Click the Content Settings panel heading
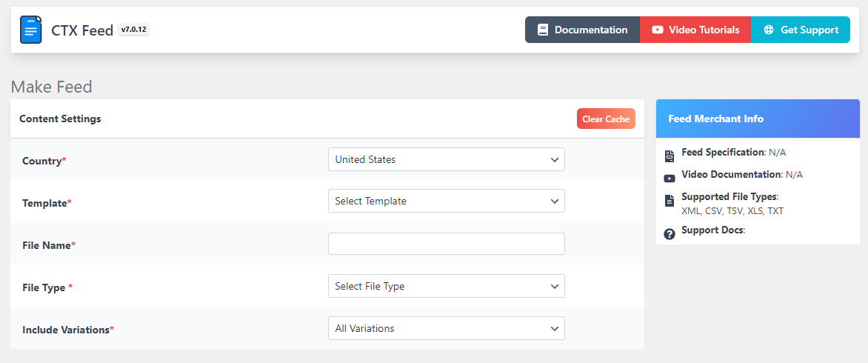The width and height of the screenshot is (868, 363). [x=60, y=119]
